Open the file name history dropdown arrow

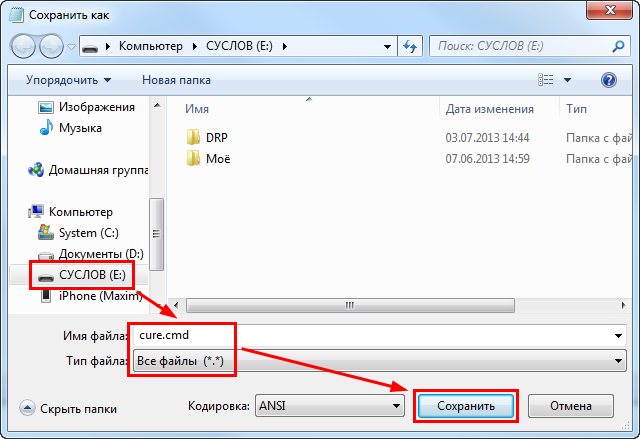[x=618, y=336]
